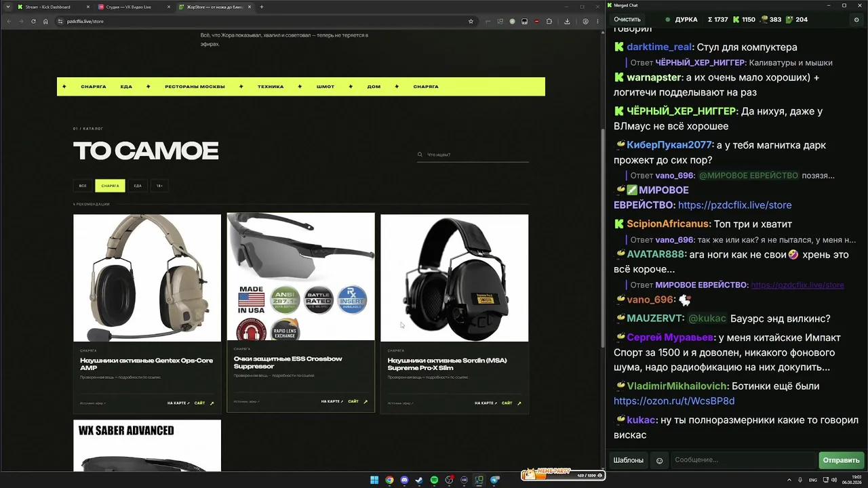Switch ENG keyboard language in tray

(814, 480)
